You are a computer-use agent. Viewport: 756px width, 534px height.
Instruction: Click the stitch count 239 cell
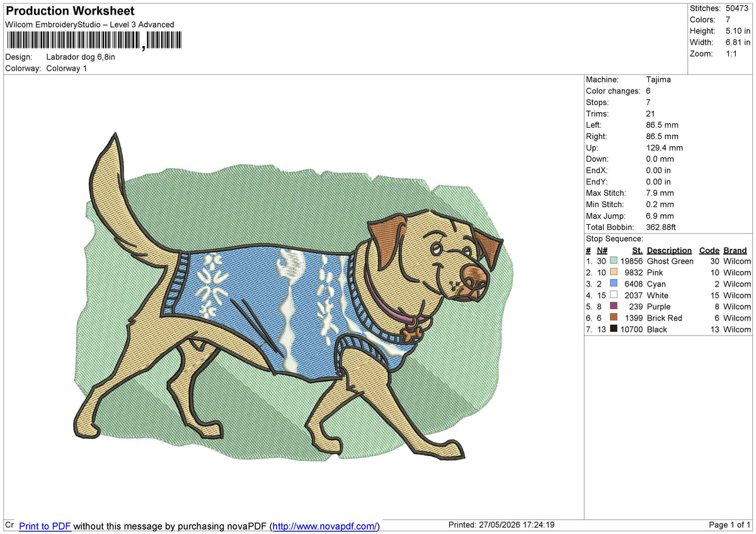coord(636,307)
